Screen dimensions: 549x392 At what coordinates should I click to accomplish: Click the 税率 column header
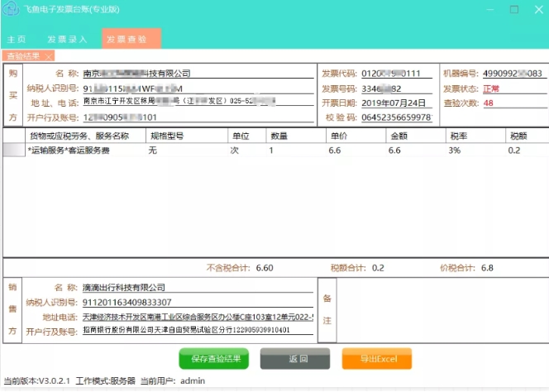[475, 136]
